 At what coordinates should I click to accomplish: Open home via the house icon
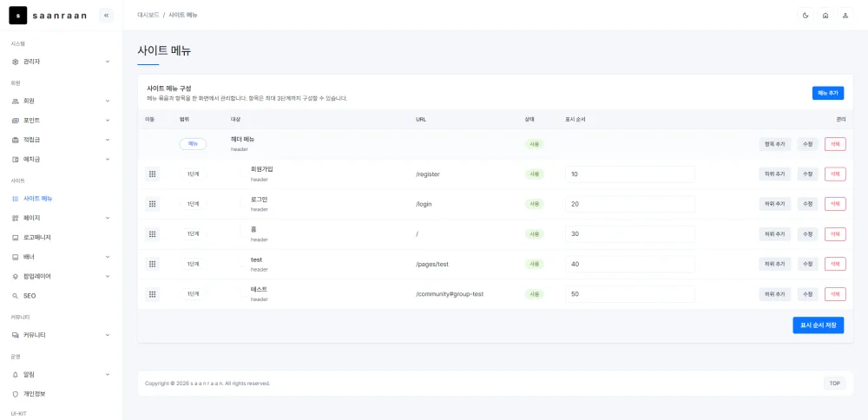(825, 16)
